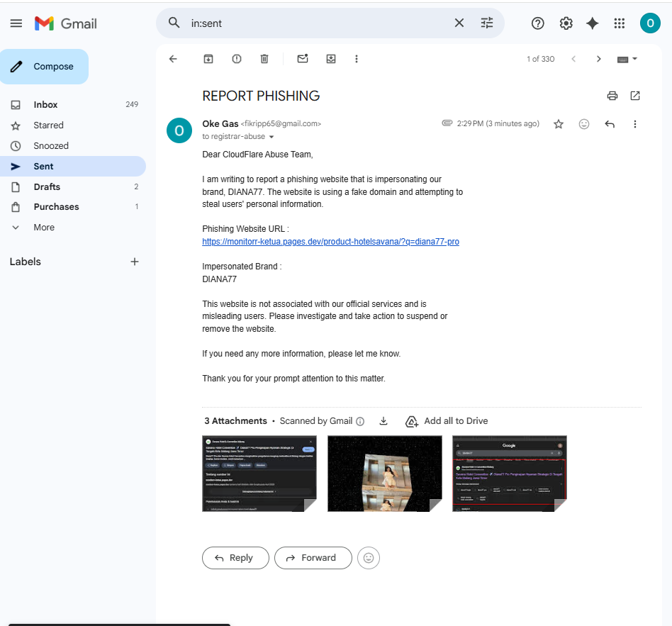
Task: Open the Google account avatar
Action: point(650,23)
